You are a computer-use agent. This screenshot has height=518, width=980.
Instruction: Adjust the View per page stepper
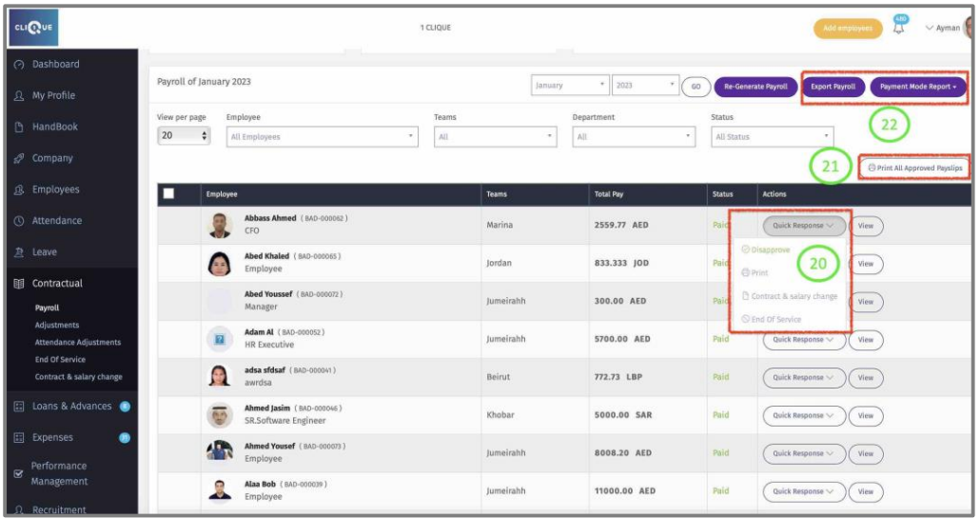tap(205, 136)
